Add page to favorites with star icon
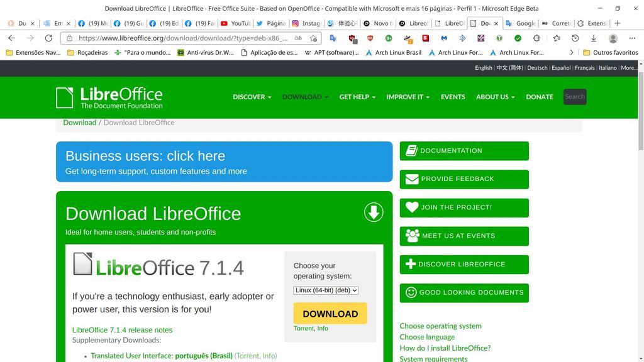Screen dimensions: 644x362 313,38
